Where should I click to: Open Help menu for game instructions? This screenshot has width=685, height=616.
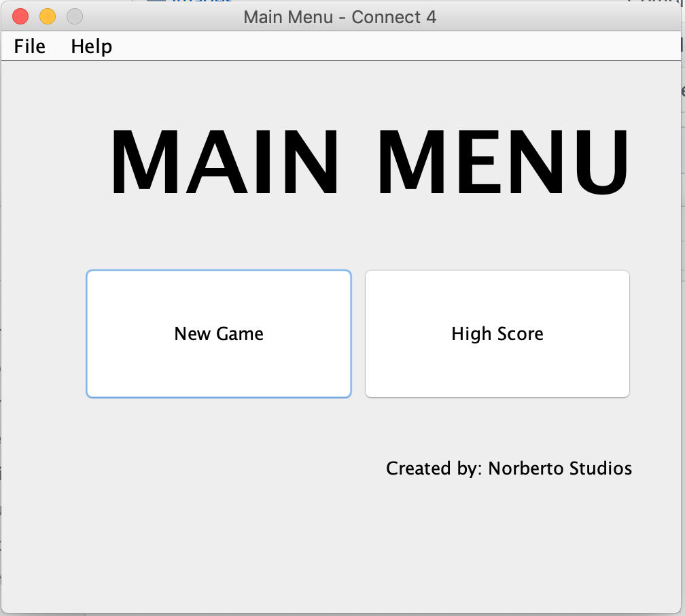pos(91,46)
